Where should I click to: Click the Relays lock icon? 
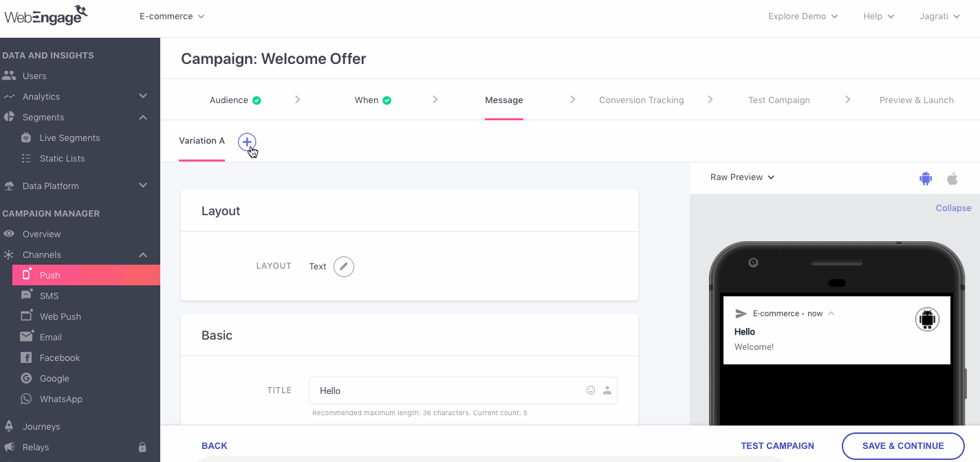pos(142,447)
